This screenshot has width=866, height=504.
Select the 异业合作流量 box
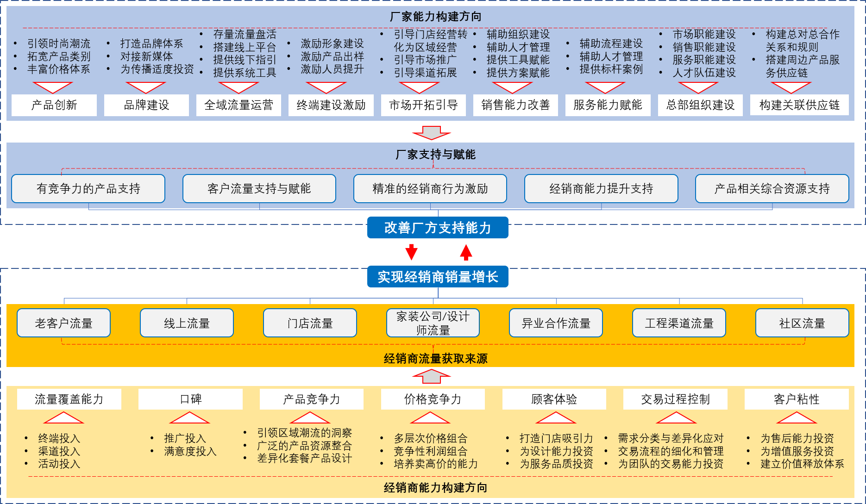(x=556, y=323)
